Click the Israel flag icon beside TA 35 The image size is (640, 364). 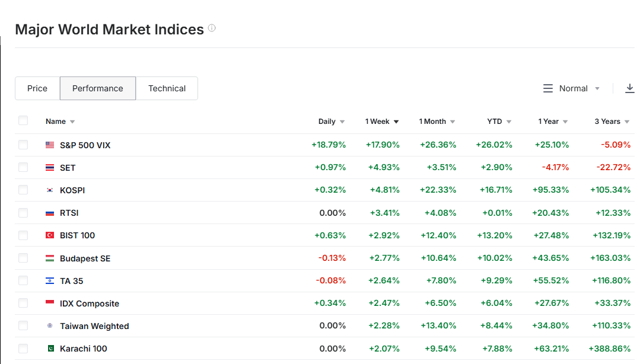[x=50, y=281]
